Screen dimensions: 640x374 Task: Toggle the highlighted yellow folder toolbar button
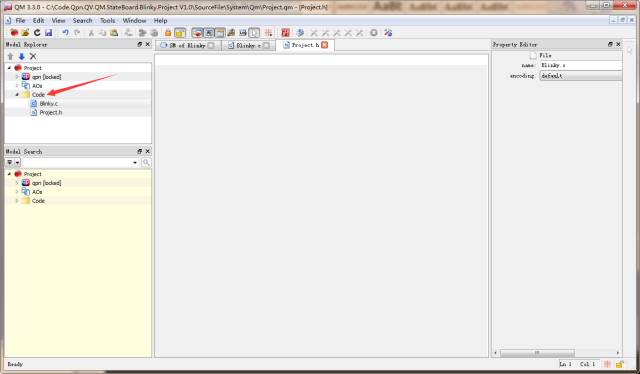coord(180,33)
